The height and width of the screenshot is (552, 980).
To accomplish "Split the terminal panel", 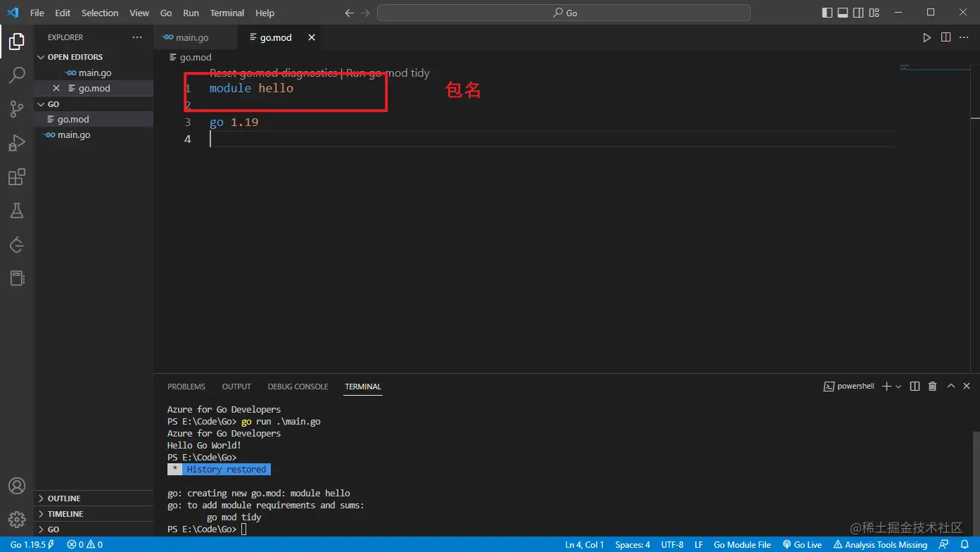I will coord(915,387).
